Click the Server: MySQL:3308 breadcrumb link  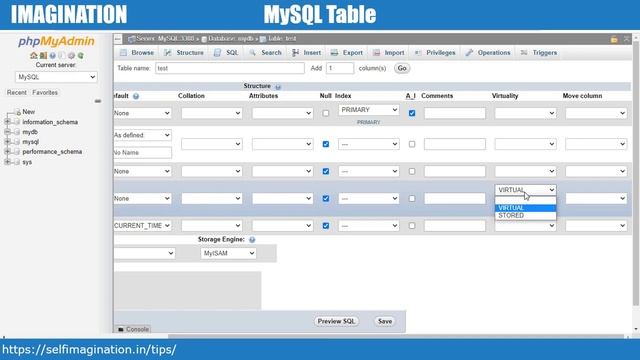pyautogui.click(x=165, y=39)
